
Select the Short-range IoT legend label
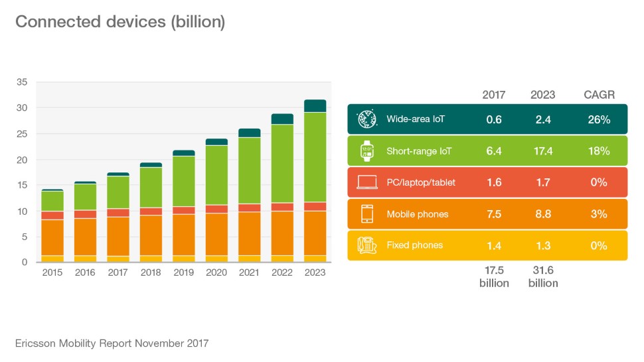click(418, 151)
